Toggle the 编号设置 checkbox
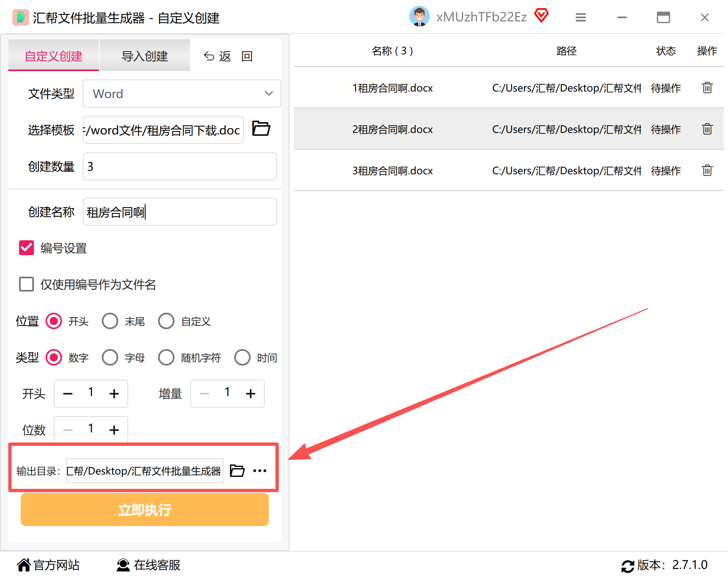The width and height of the screenshot is (728, 579). [26, 248]
